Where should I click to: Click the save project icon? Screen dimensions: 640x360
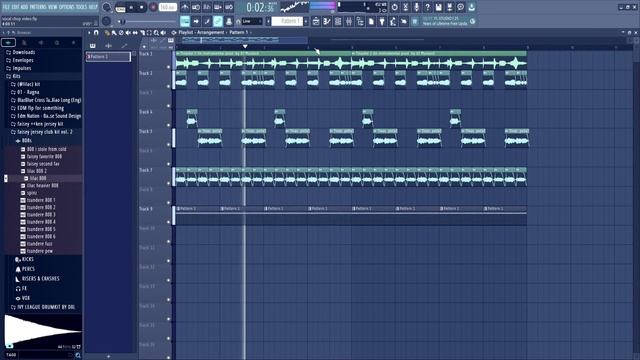(x=438, y=7)
